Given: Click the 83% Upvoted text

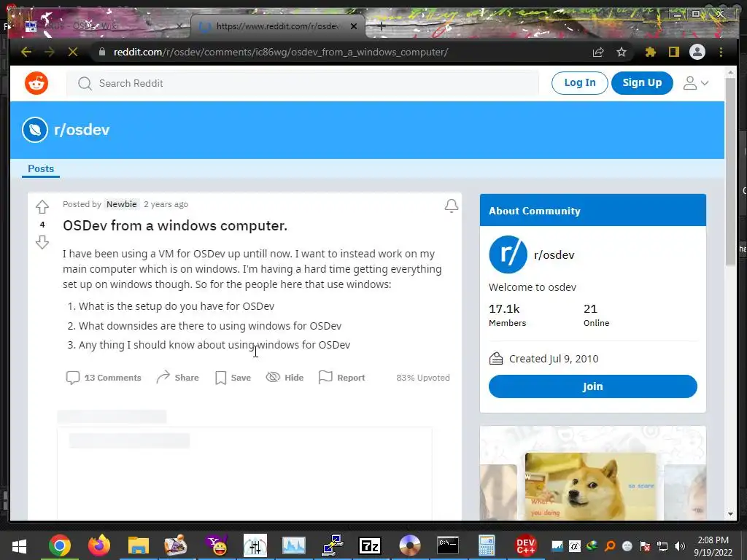Looking at the screenshot, I should [x=423, y=378].
